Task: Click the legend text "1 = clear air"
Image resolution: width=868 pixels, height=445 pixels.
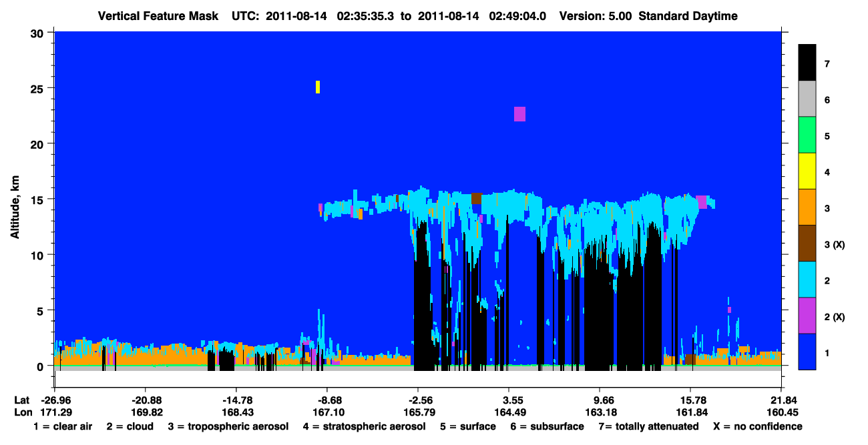Action: pos(63,426)
